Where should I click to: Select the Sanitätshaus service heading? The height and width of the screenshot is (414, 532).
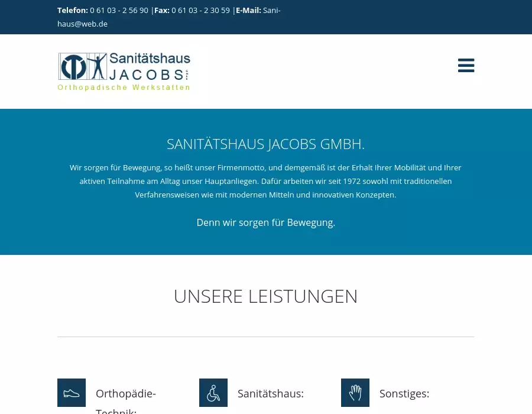coord(270,394)
